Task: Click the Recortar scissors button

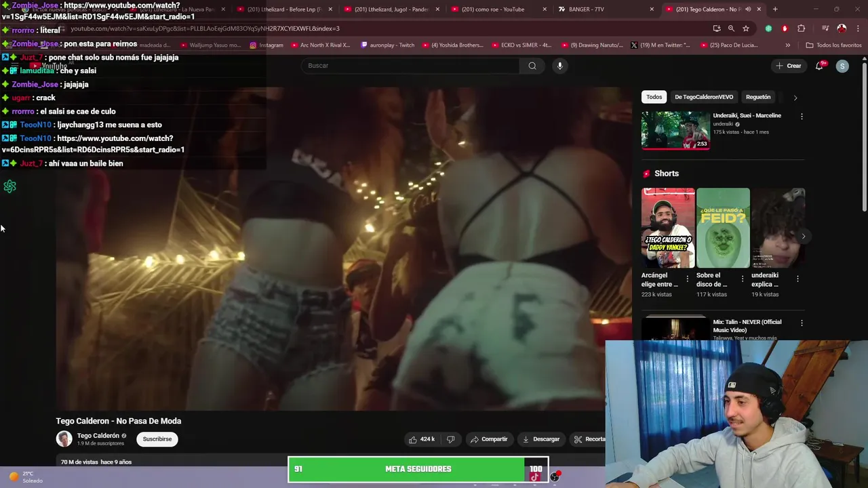Action: [588, 439]
